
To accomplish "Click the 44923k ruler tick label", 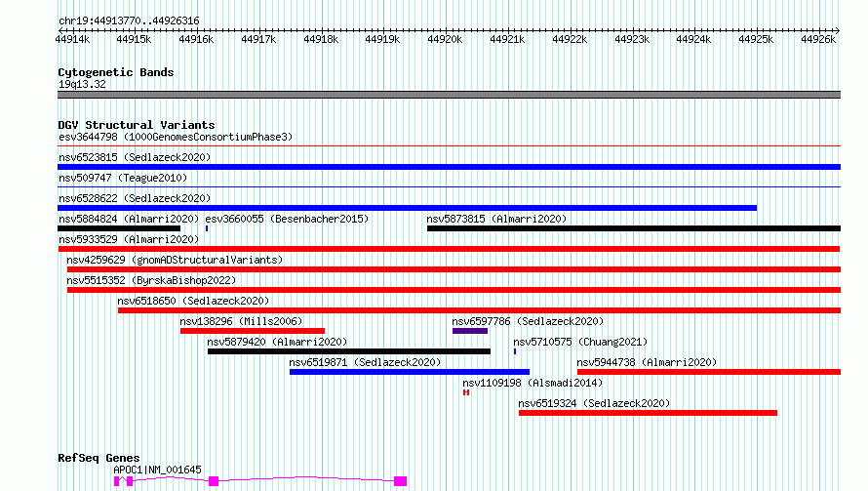I will 632,39.
